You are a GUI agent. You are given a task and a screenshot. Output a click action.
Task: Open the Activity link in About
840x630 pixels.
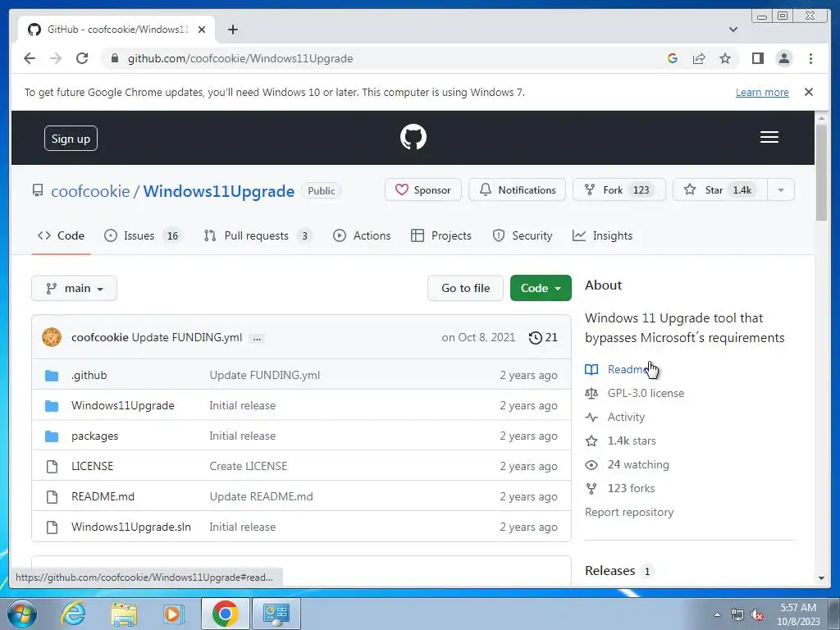[x=626, y=418]
